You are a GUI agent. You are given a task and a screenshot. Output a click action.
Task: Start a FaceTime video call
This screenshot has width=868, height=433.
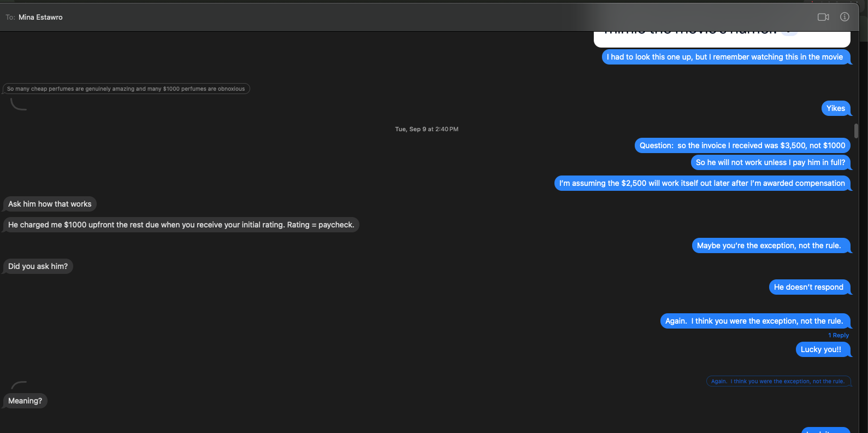pyautogui.click(x=823, y=17)
